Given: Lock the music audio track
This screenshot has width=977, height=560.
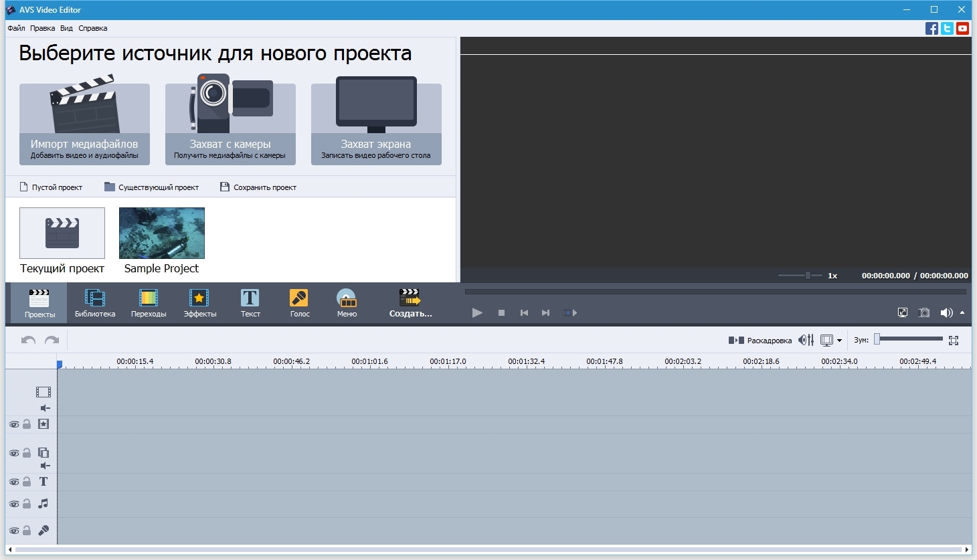Looking at the screenshot, I should pos(27,503).
